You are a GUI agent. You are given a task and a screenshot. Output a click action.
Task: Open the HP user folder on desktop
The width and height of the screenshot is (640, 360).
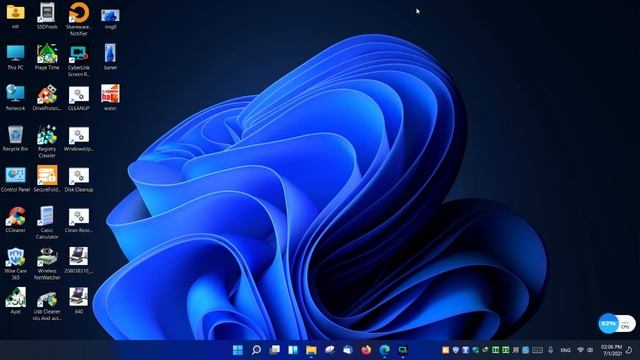pos(16,16)
